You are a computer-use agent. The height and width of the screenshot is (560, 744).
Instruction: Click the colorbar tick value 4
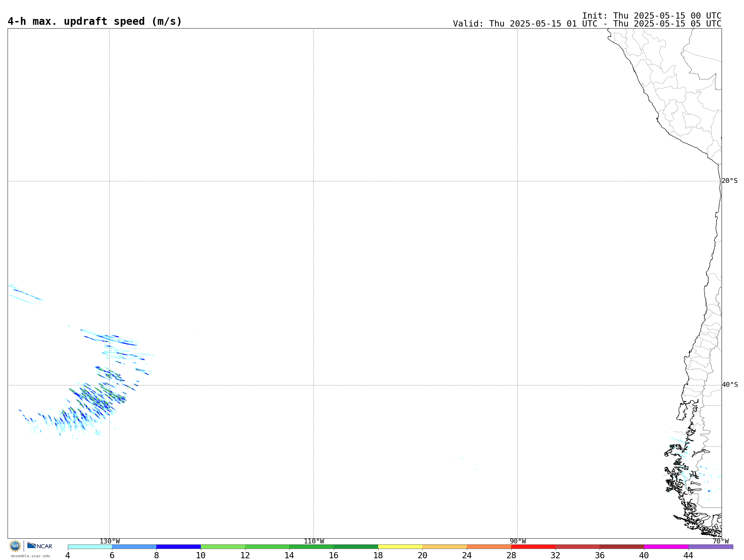tap(68, 556)
